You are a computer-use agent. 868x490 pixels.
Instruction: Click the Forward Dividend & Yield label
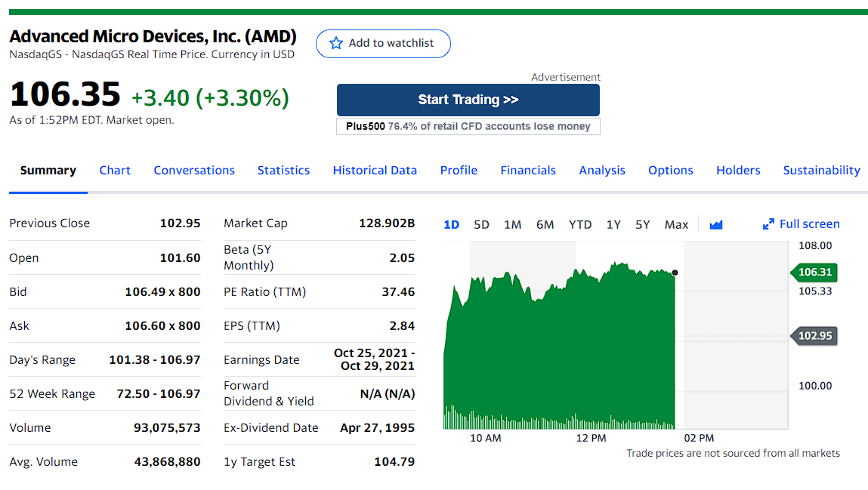pos(268,394)
